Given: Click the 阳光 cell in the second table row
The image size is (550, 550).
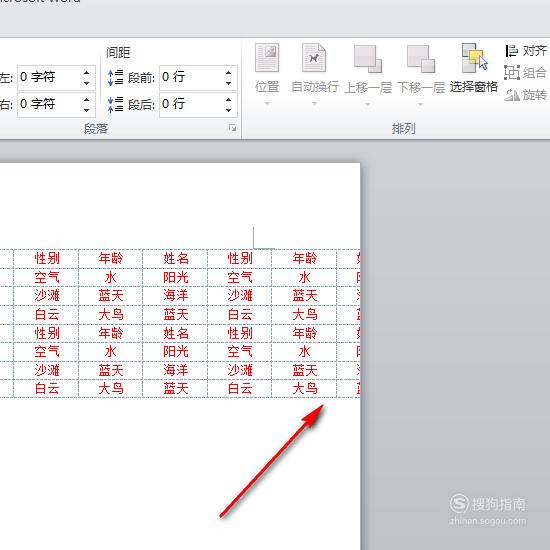Looking at the screenshot, I should pyautogui.click(x=175, y=277).
